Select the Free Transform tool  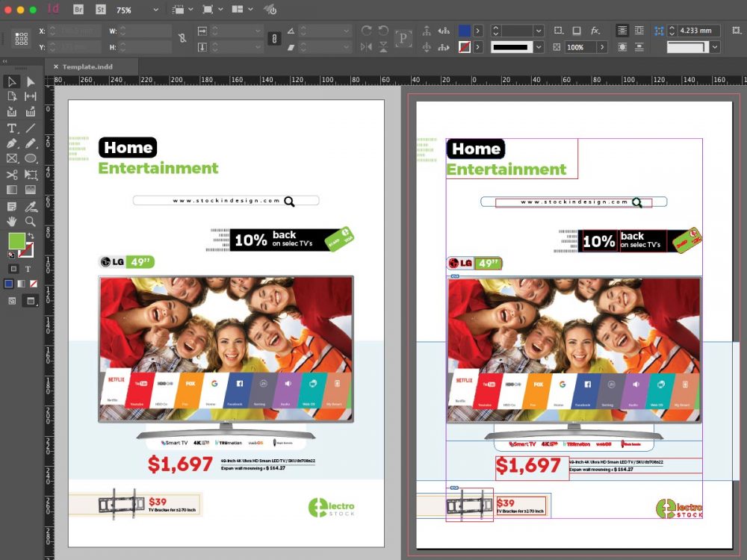(x=31, y=175)
